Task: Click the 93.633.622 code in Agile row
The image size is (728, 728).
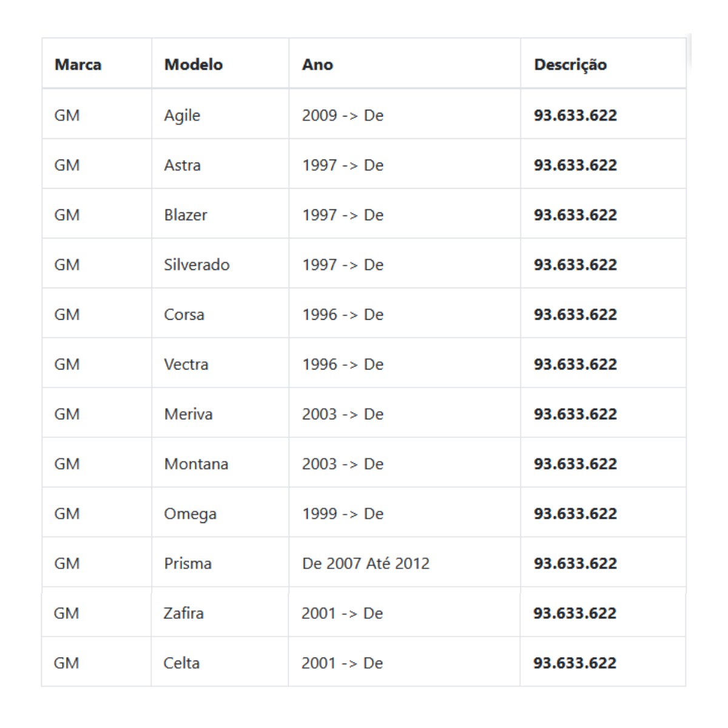Action: 575,115
